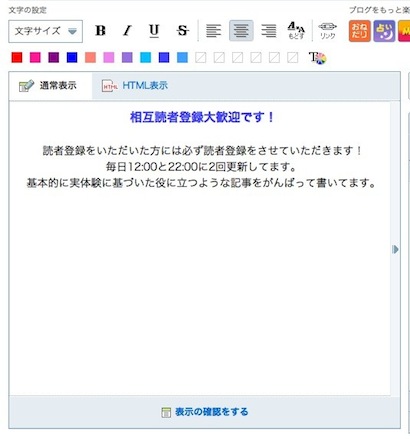The width and height of the screenshot is (410, 439).
Task: Click 表示の確認をする preview link
Action: point(205,412)
